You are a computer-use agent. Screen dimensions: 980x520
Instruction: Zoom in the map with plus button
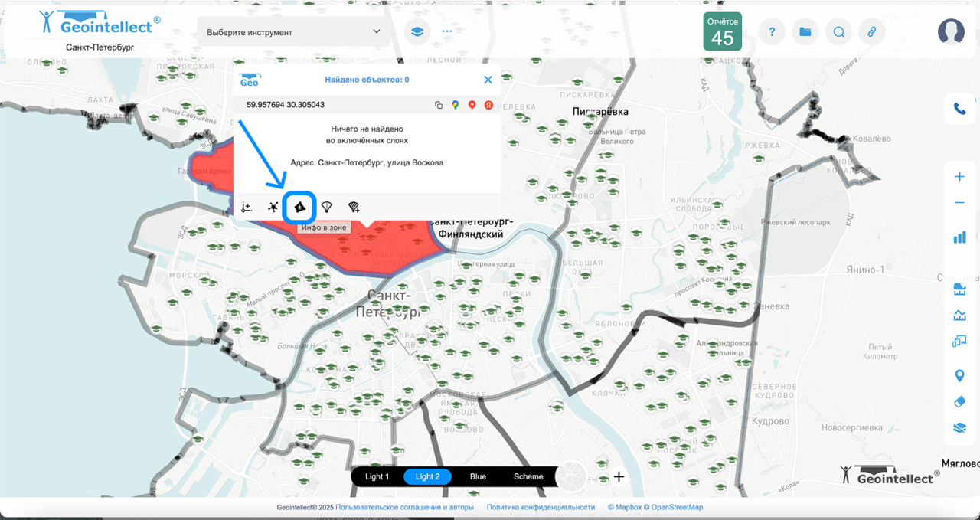click(x=959, y=177)
